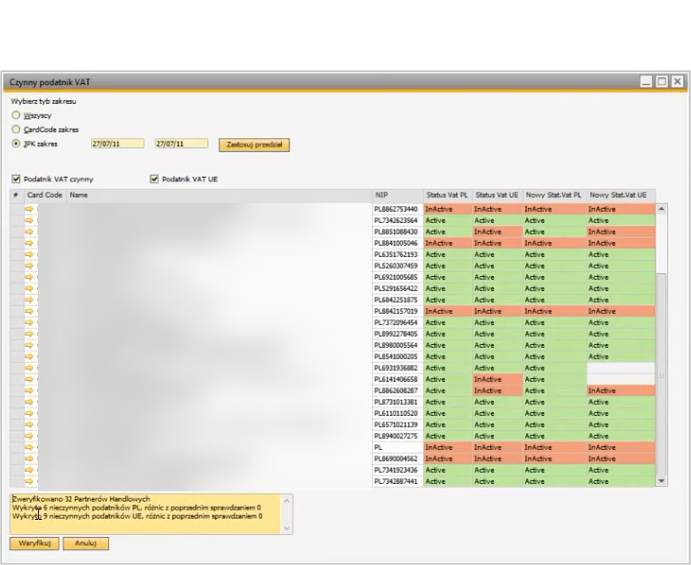Click the Anuluj button
Viewport: 691px width, 565px height.
coord(85,544)
